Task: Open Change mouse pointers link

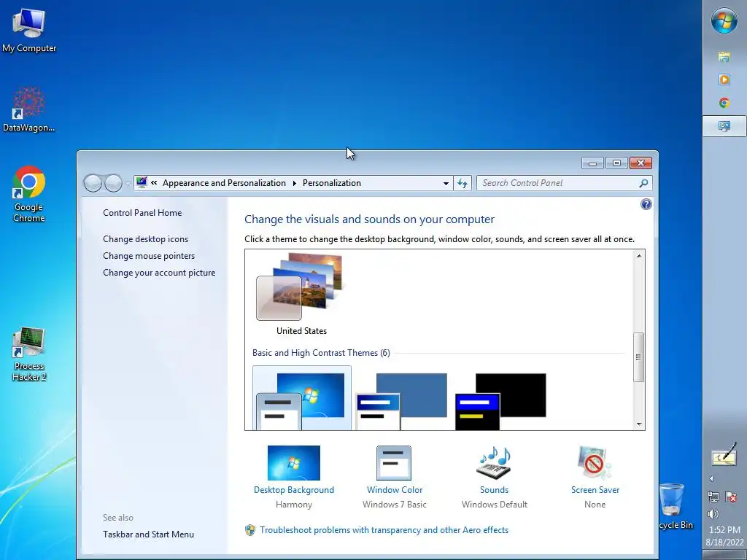Action: (149, 256)
